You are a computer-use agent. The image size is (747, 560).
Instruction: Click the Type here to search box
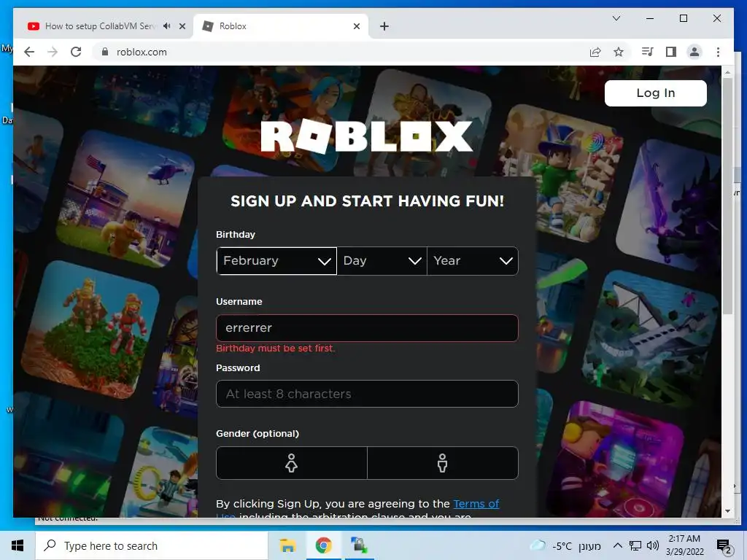[x=152, y=545]
